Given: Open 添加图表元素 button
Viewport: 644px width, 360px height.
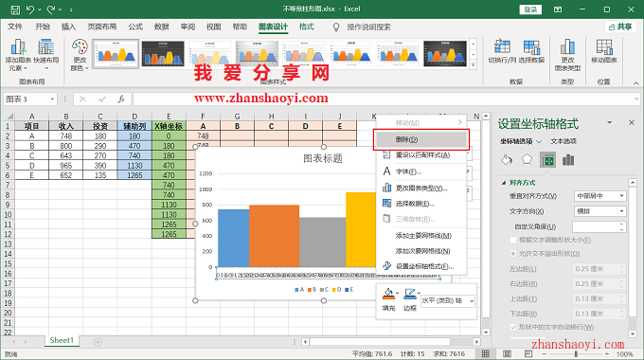Looking at the screenshot, I should pos(18,55).
